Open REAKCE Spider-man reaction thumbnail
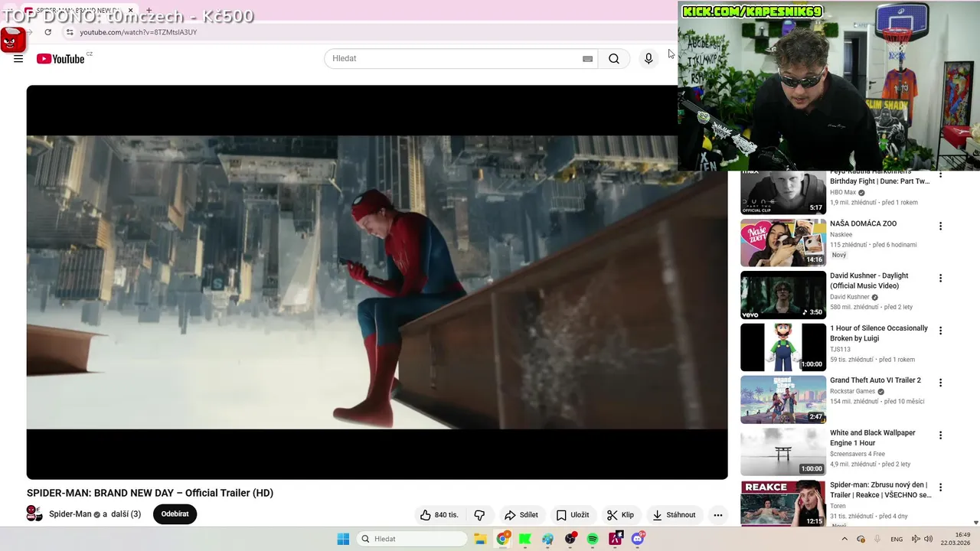 pyautogui.click(x=783, y=503)
